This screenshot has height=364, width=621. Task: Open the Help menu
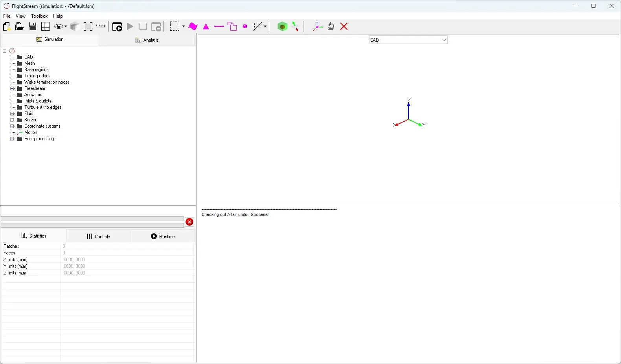tap(58, 16)
